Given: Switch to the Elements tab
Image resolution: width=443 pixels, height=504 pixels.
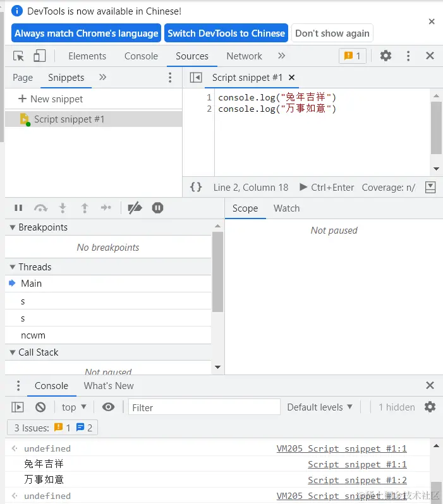Looking at the screenshot, I should [87, 56].
